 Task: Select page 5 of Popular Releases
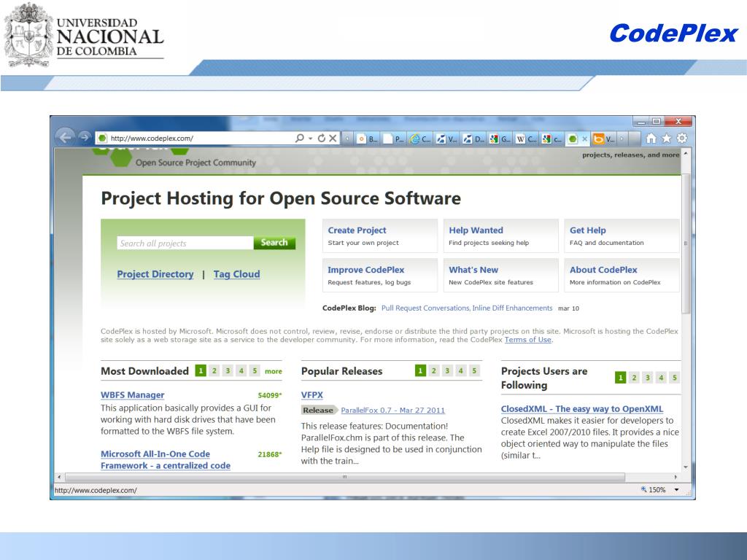tap(474, 370)
